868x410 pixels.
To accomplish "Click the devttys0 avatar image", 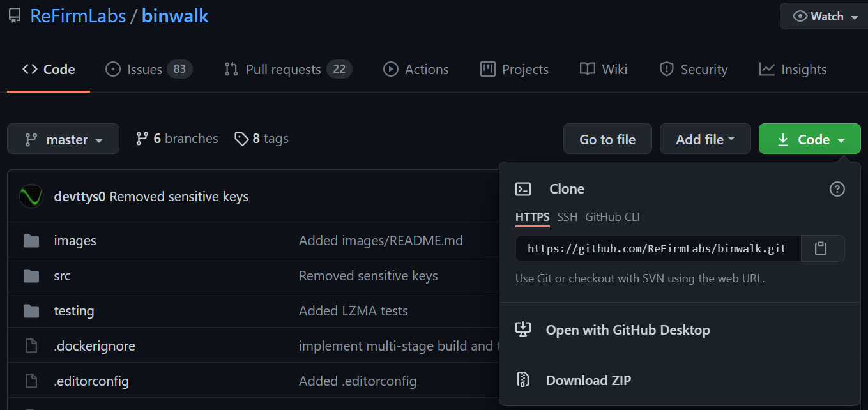I will tap(31, 196).
